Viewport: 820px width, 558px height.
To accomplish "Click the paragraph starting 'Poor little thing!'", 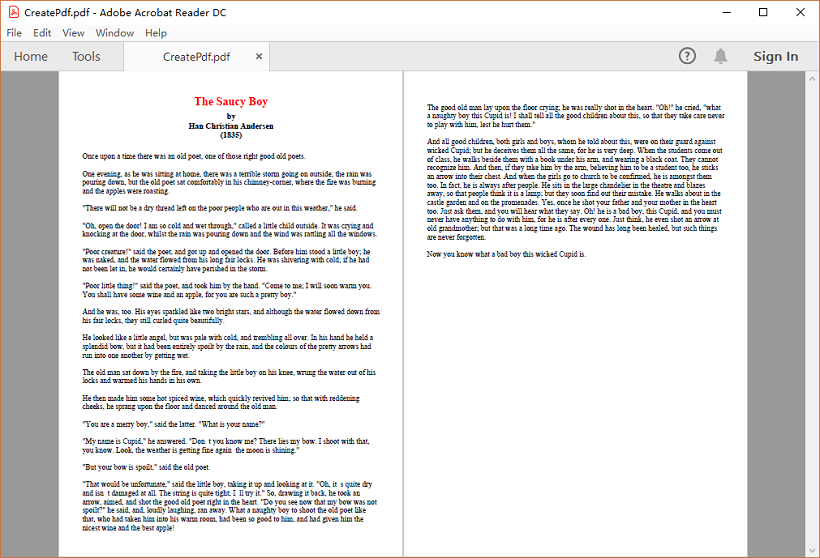I will tap(227, 290).
